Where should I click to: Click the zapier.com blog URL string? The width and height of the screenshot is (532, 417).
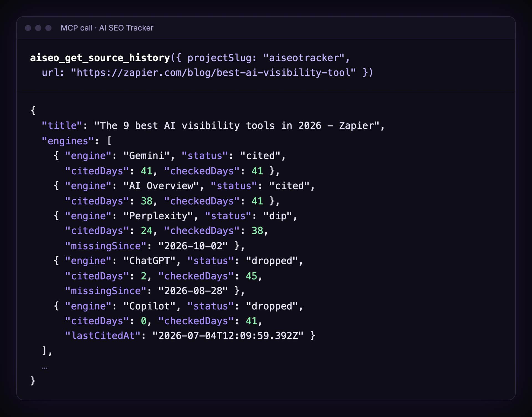(213, 73)
